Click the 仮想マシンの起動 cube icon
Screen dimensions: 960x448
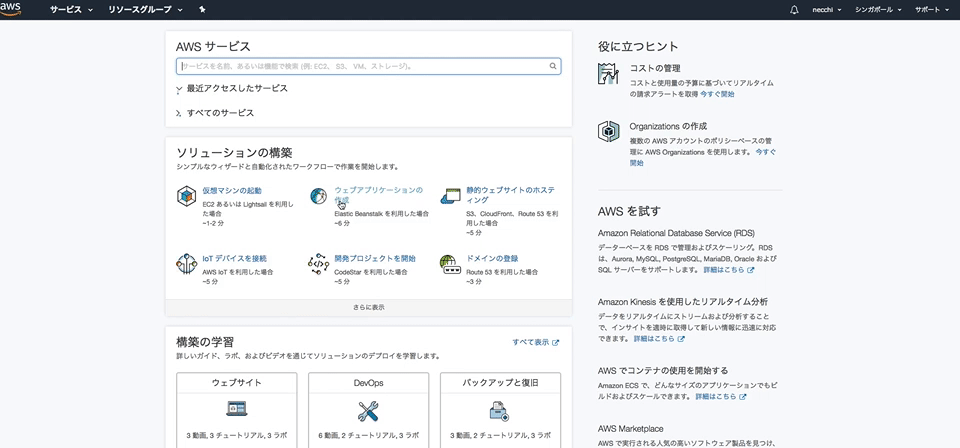click(186, 196)
